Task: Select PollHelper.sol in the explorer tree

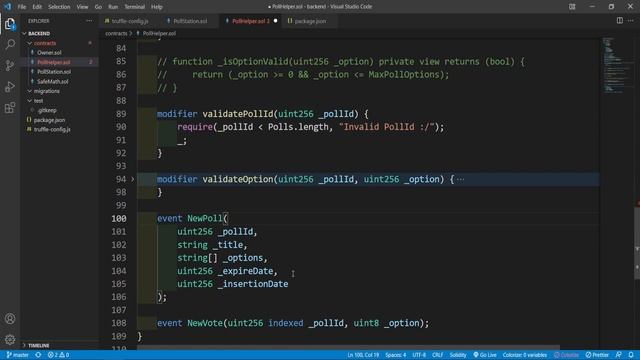Action: [53, 62]
